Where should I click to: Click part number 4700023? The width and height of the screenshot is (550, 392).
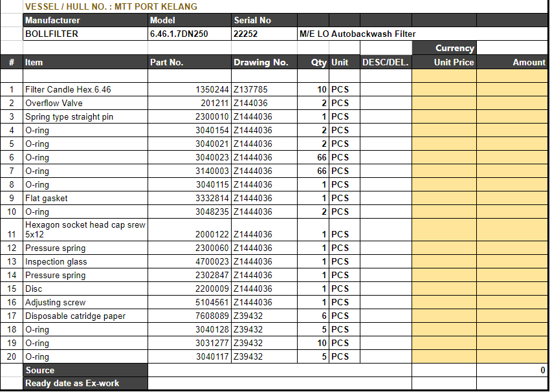click(190, 261)
